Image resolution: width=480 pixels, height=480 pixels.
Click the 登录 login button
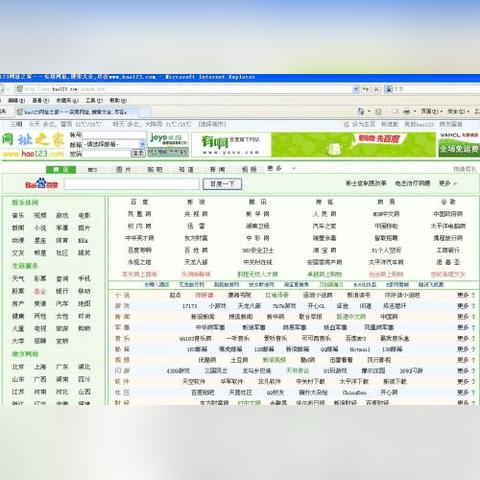point(138,153)
